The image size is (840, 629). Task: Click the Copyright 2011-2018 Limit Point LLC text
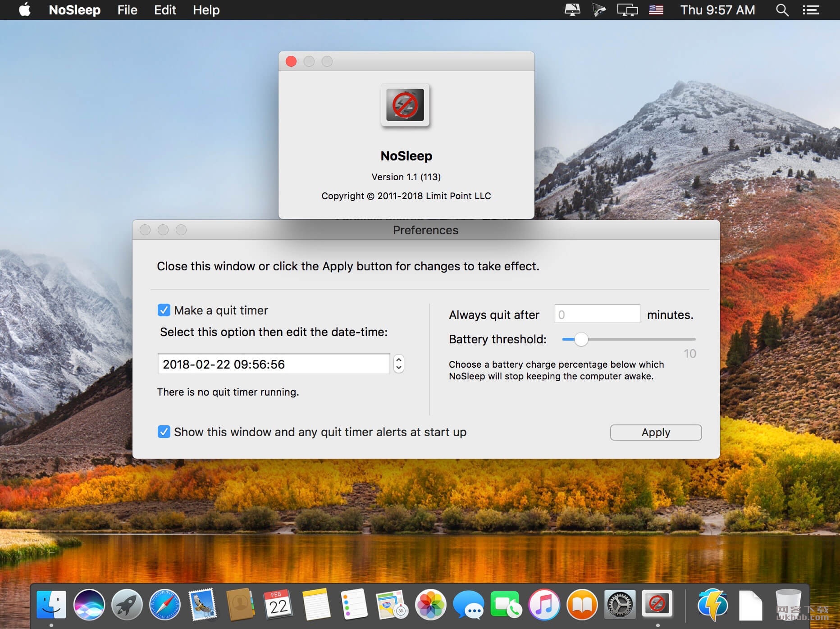(x=406, y=196)
